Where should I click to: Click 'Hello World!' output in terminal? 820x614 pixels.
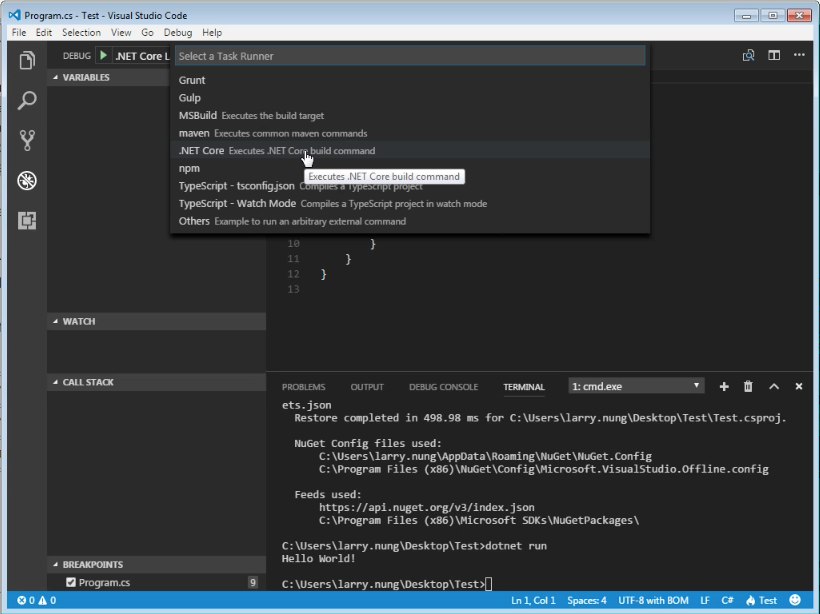click(318, 559)
